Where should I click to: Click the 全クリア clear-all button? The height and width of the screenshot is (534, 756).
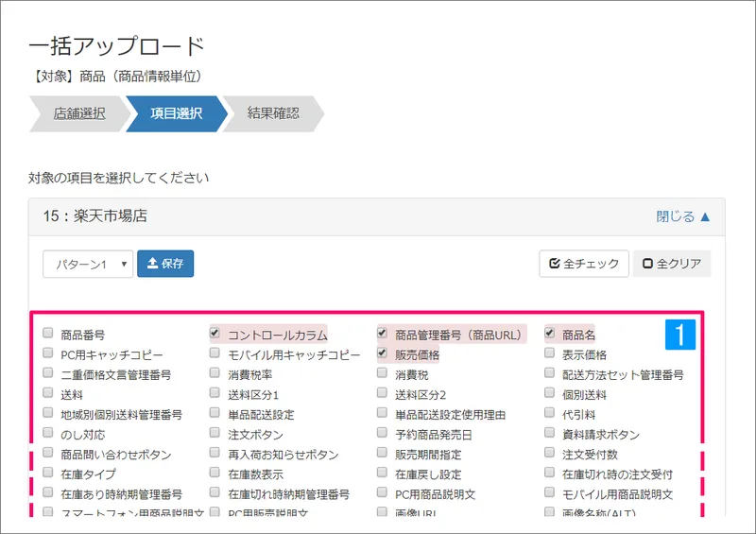pyautogui.click(x=672, y=264)
